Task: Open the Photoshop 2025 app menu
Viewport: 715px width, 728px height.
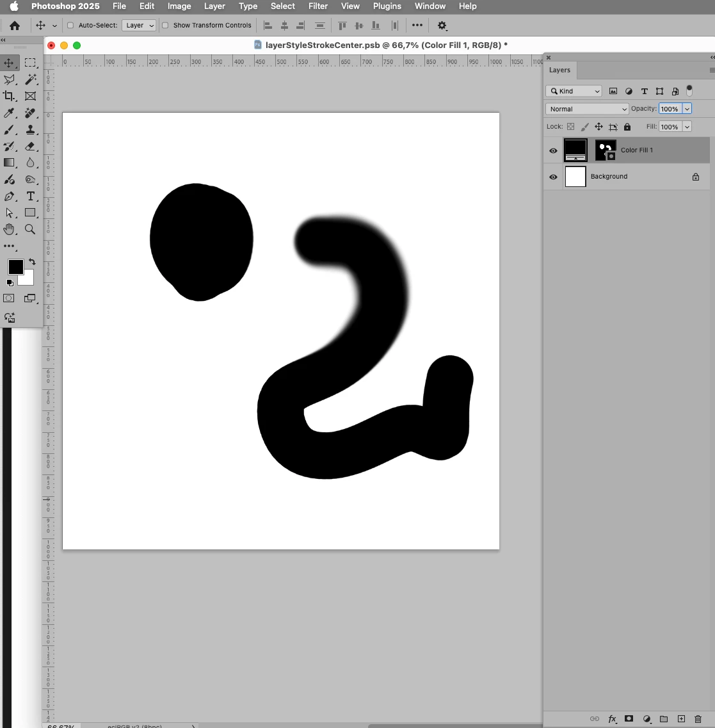Action: 65,6
